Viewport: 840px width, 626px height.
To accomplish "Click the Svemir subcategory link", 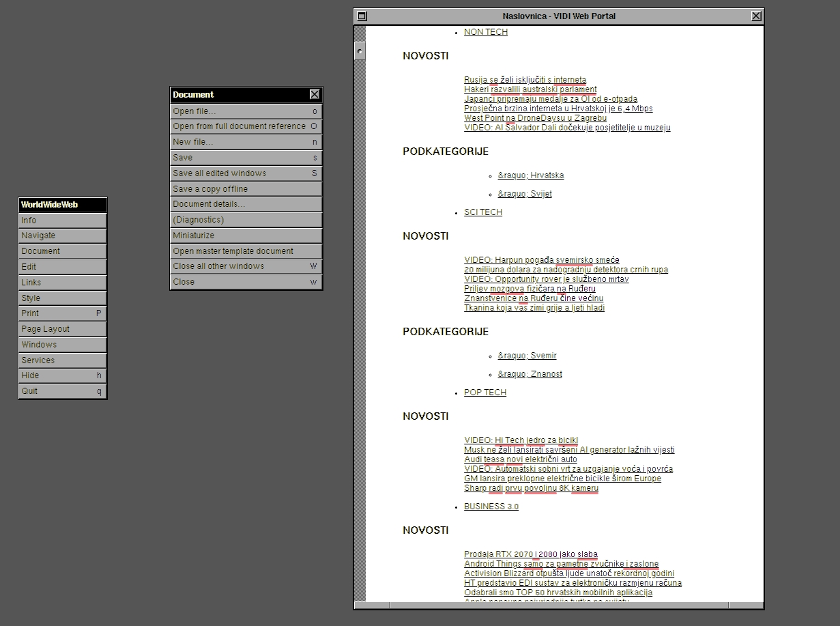I will [x=527, y=356].
